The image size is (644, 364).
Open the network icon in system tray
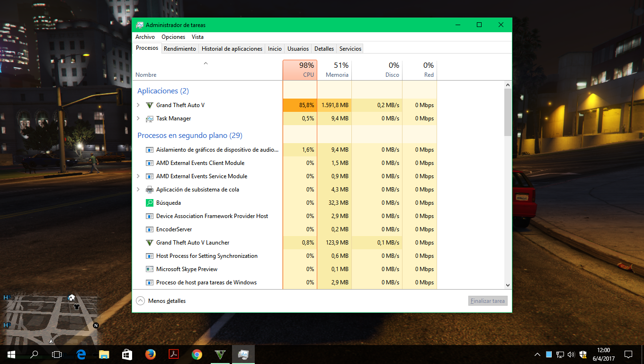click(560, 355)
